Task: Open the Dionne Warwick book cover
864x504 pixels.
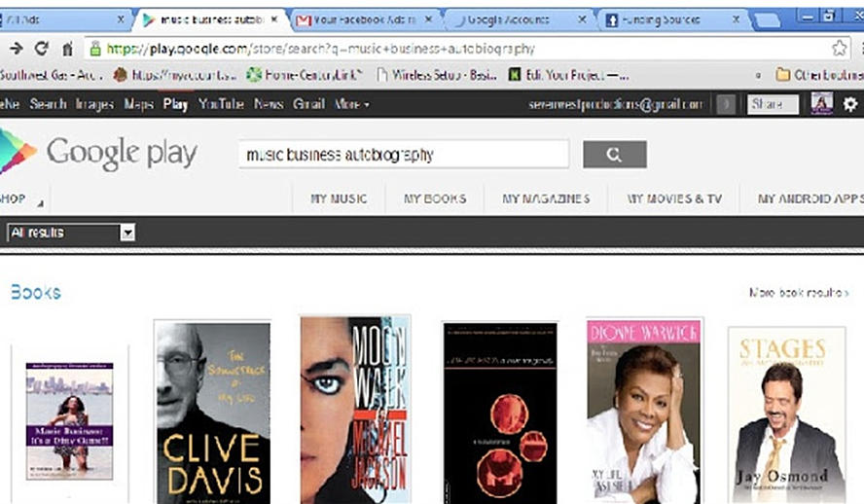Action: point(644,411)
